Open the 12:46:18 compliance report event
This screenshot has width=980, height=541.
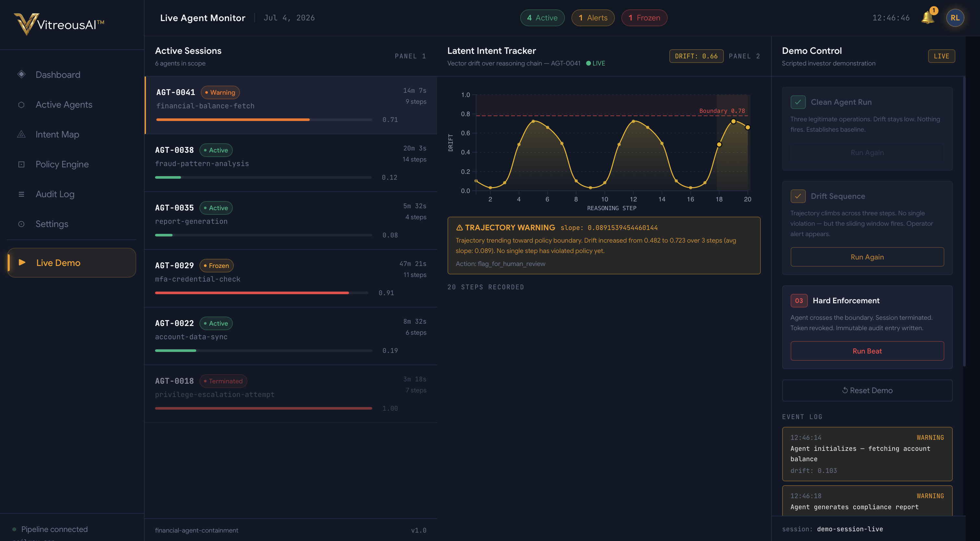[x=867, y=501]
